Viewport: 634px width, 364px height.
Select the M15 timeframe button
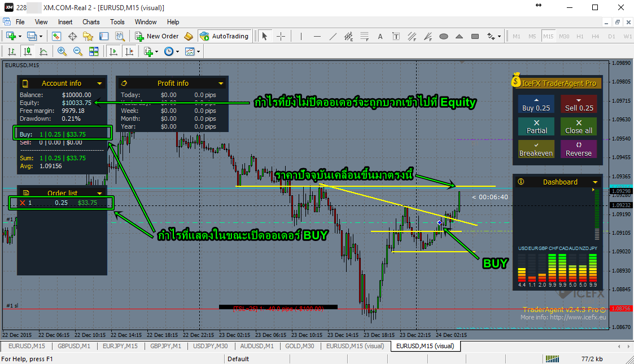[x=548, y=36]
